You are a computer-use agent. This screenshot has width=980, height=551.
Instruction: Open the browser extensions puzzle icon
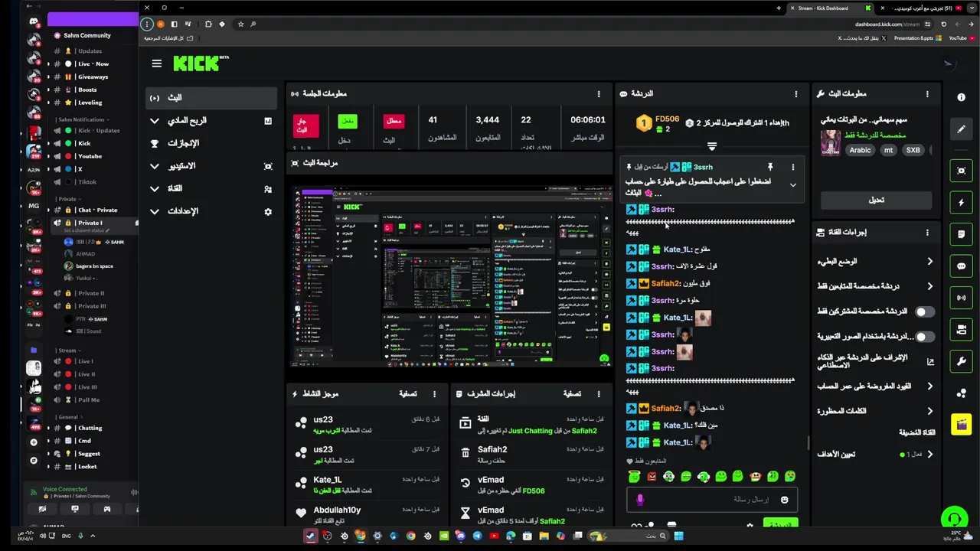point(208,24)
